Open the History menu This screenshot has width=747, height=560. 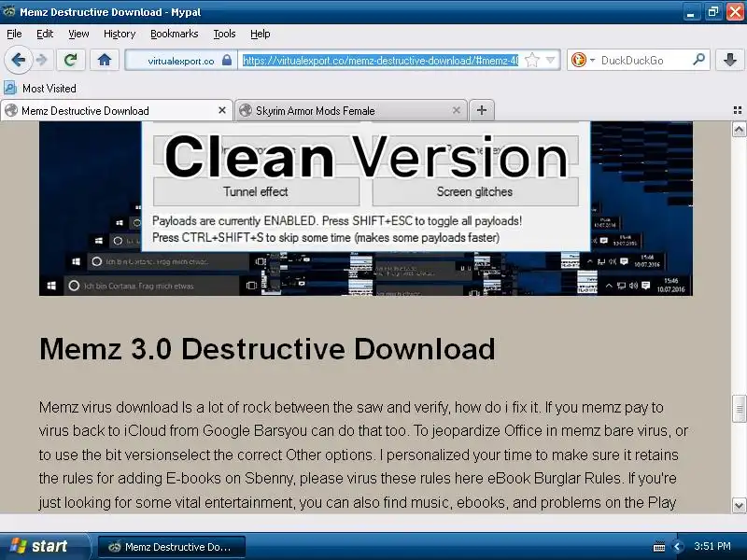(x=120, y=34)
